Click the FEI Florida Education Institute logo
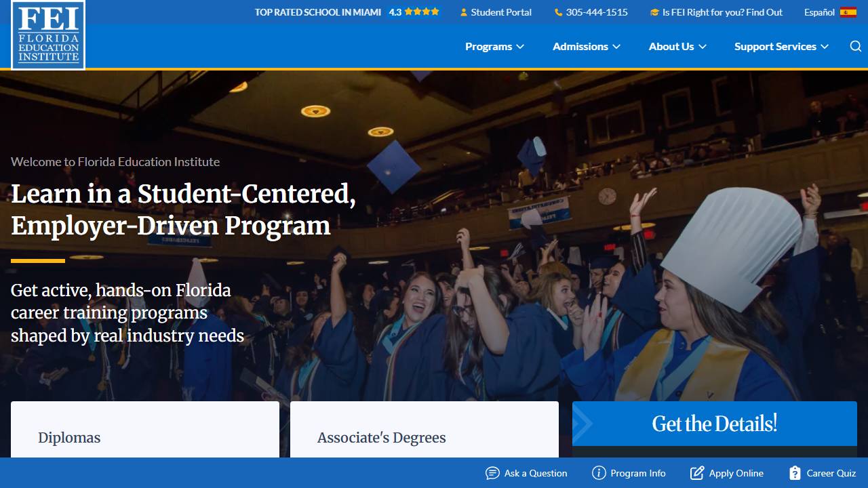The image size is (868, 488). pos(48,35)
